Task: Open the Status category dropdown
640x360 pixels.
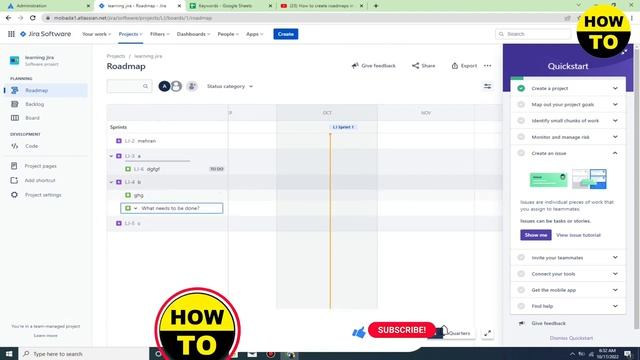Action: coord(229,86)
